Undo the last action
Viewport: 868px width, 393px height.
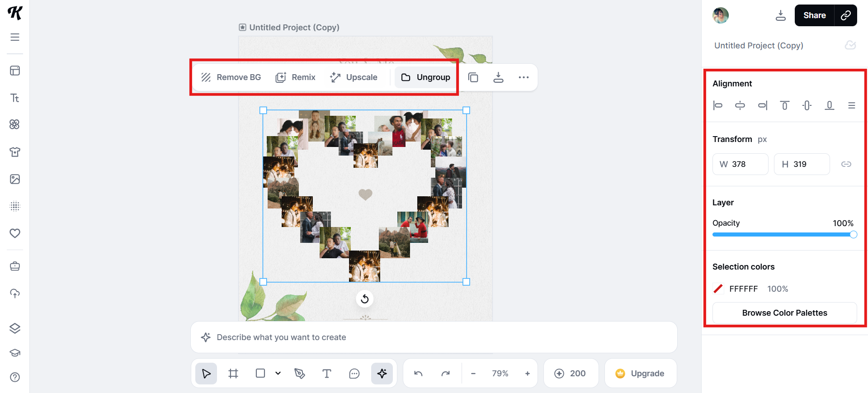418,374
